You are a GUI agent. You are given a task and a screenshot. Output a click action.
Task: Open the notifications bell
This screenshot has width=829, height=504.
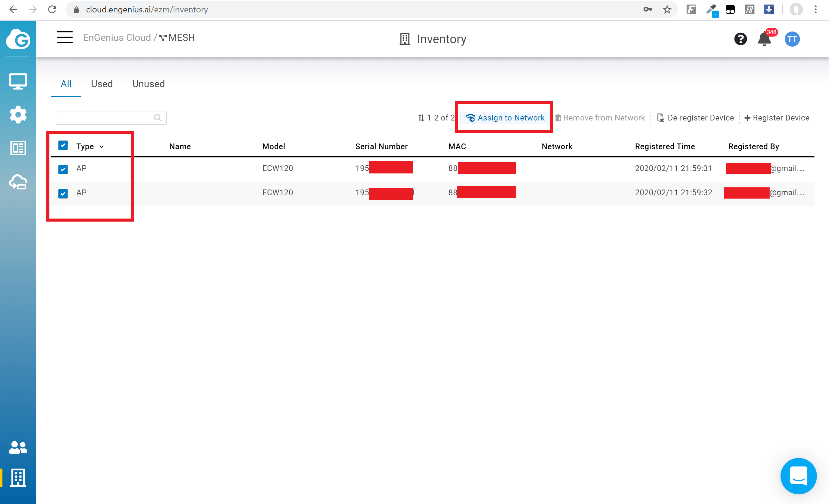764,39
